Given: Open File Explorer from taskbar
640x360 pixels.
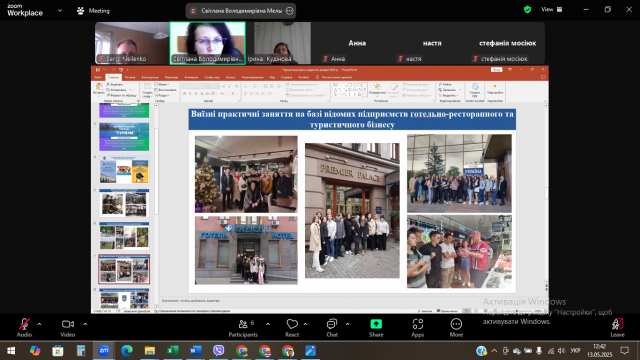Looking at the screenshot, I should coord(150,351).
